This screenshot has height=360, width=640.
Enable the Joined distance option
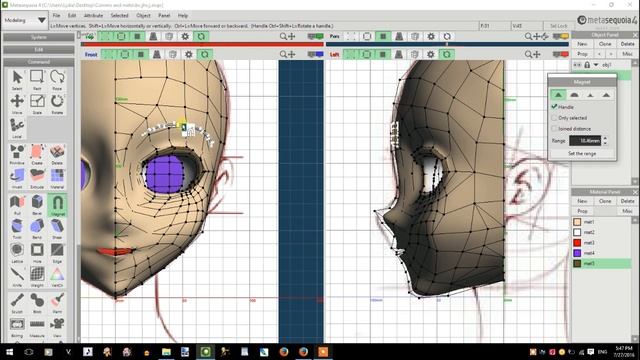click(554, 129)
